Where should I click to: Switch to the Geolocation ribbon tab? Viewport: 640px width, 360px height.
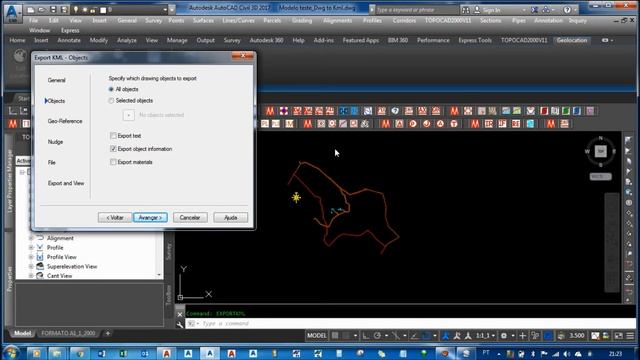coord(572,40)
